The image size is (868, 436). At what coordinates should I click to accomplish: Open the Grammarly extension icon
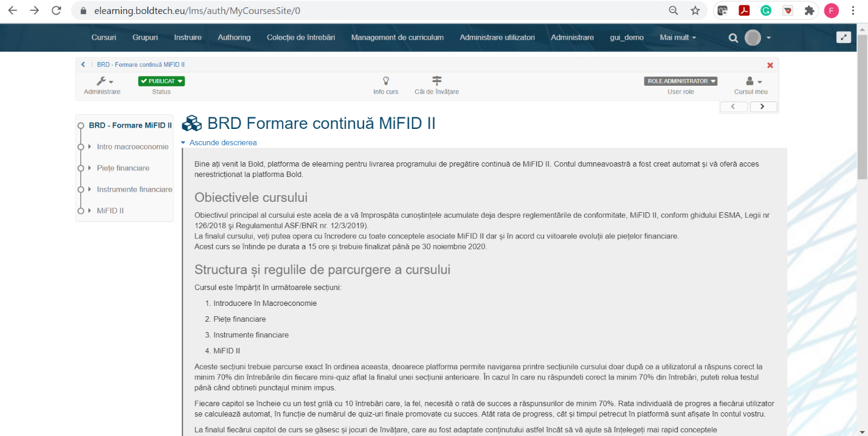pos(766,10)
